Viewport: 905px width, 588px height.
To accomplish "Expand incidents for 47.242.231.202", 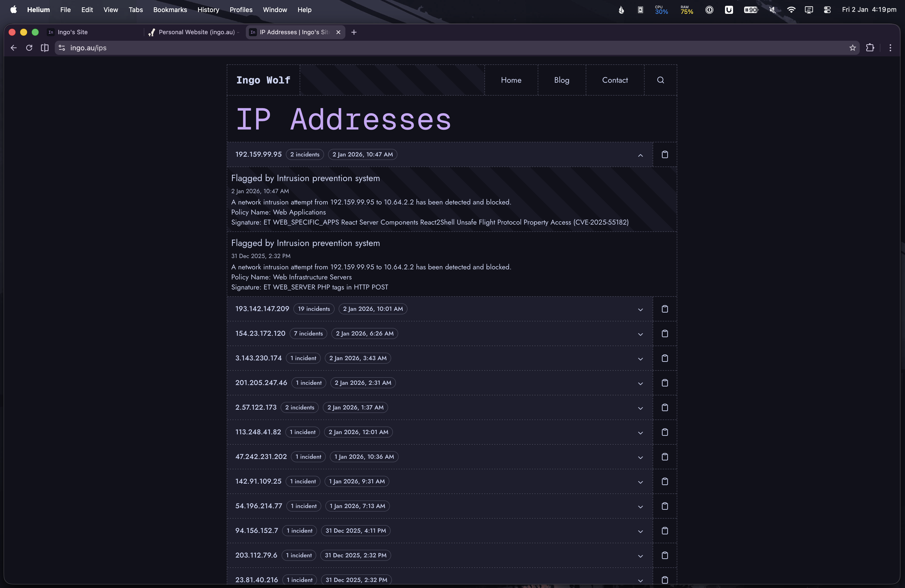I will coord(640,457).
